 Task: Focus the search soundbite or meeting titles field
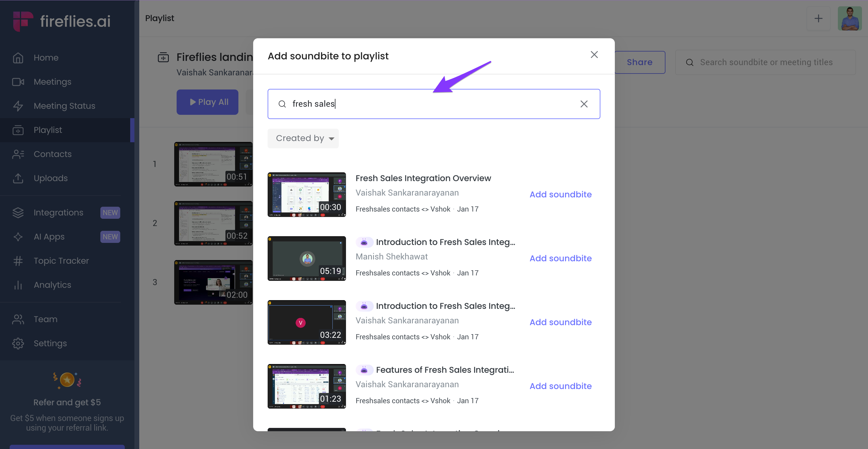[x=765, y=62]
